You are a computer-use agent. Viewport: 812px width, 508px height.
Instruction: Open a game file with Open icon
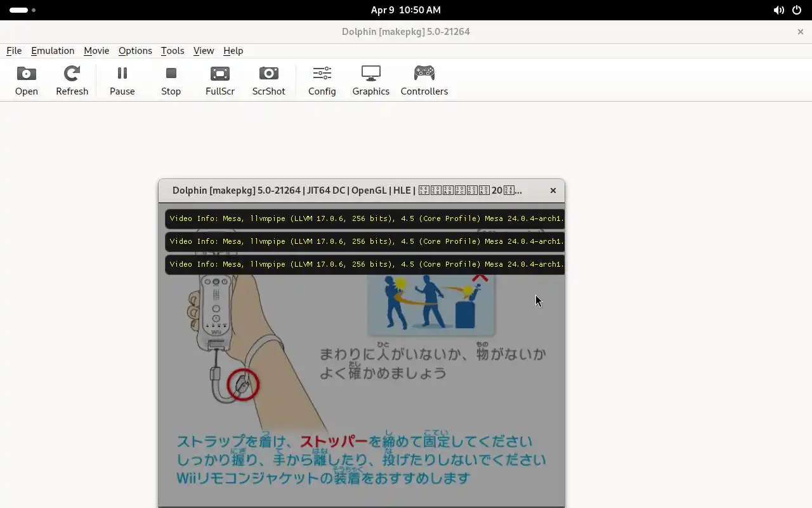coord(27,80)
